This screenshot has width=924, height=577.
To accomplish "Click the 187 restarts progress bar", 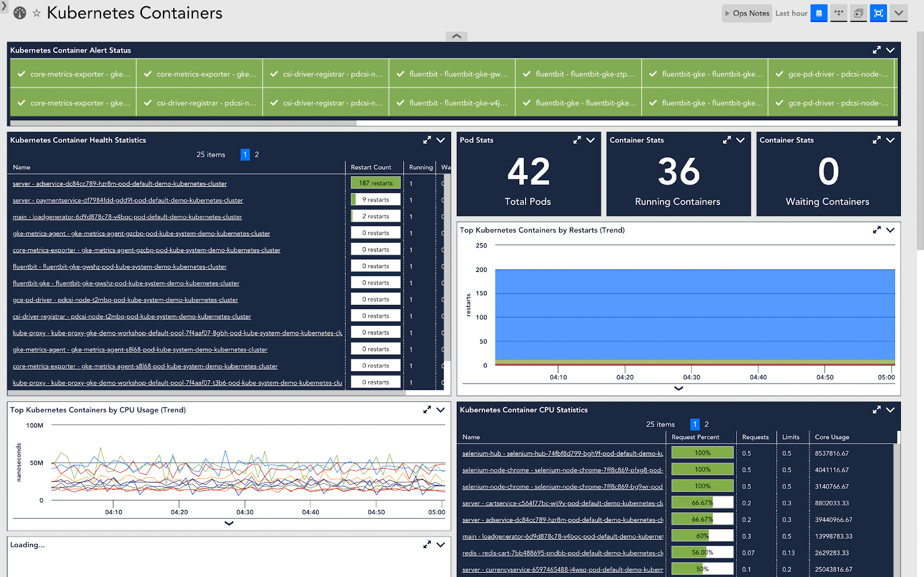I will (375, 183).
